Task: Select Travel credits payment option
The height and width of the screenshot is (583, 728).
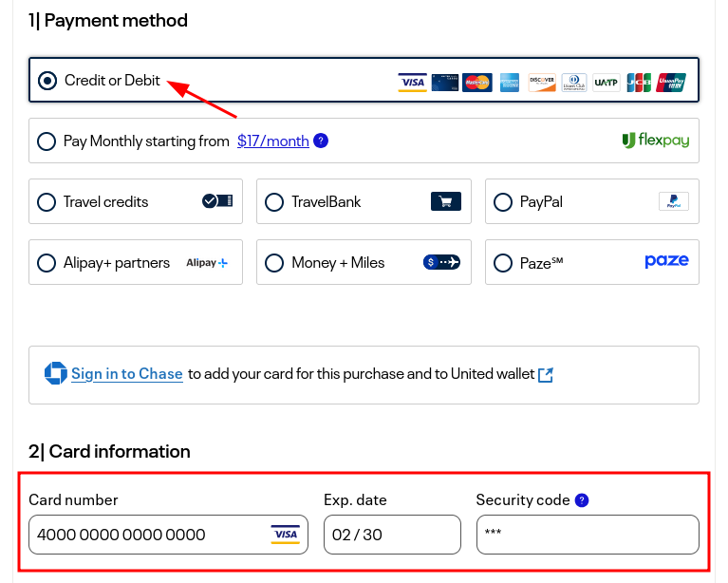Action: pyautogui.click(x=47, y=202)
